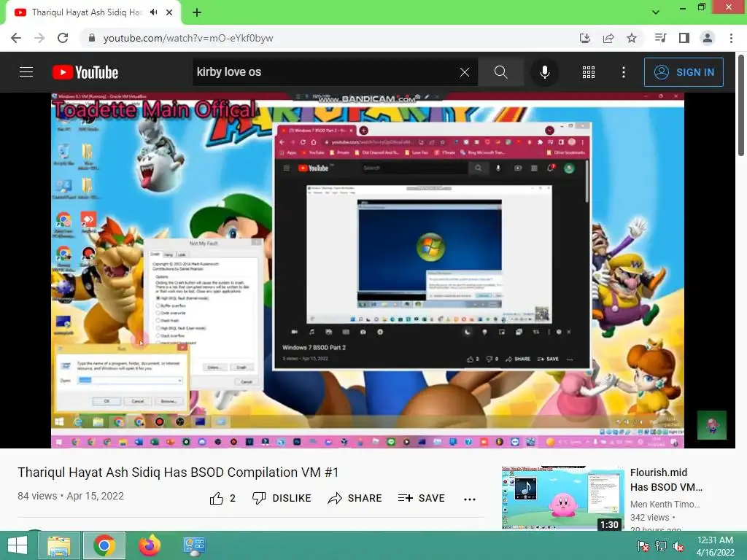Clear the search text with the X
Image resolution: width=747 pixels, height=560 pixels.
pos(465,72)
